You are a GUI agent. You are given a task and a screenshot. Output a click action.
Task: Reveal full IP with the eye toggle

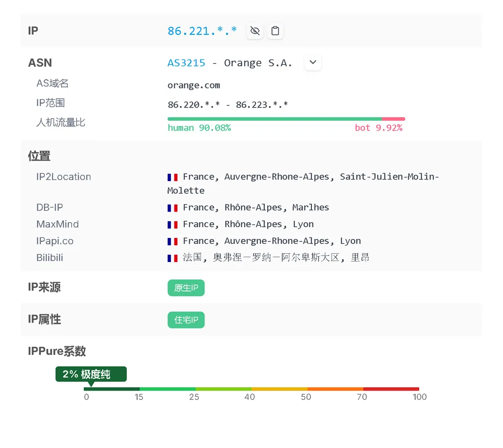coord(254,30)
